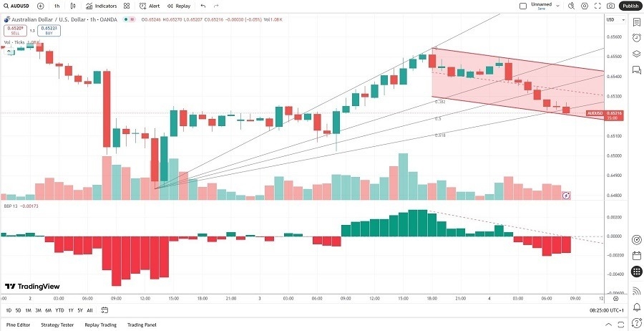The height and width of the screenshot is (331, 644).
Task: Open the Strategy Tester tab
Action: [x=57, y=325]
